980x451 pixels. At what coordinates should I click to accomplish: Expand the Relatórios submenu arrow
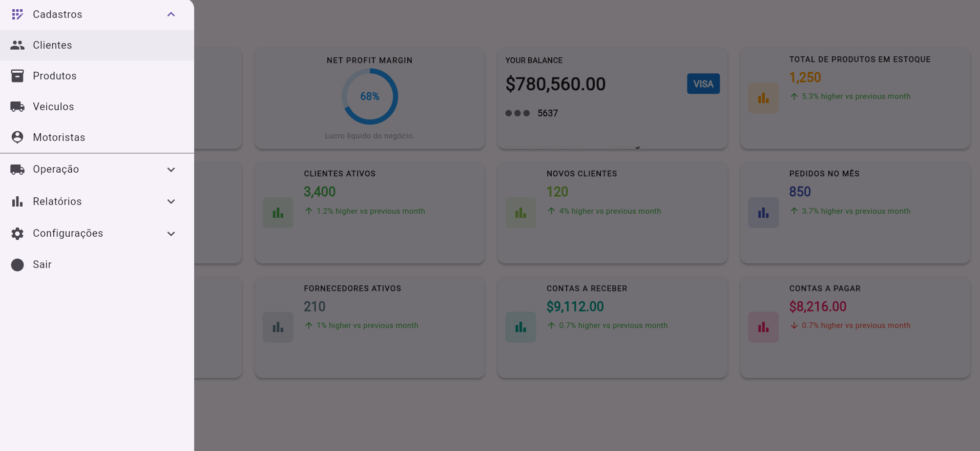(x=171, y=201)
